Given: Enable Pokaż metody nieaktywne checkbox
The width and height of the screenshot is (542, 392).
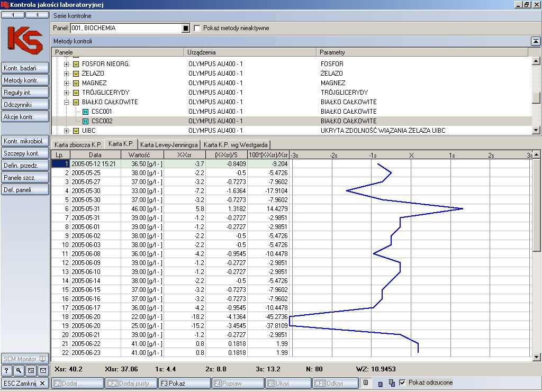Looking at the screenshot, I should 197,28.
